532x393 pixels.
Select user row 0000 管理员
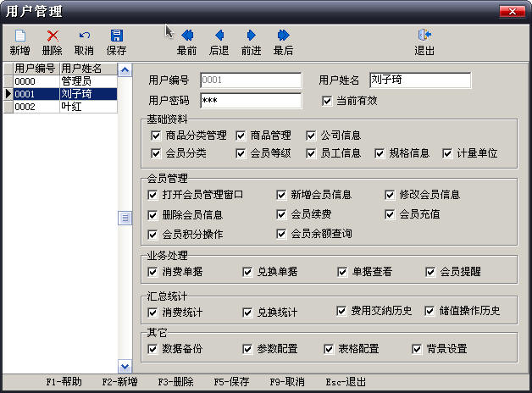[60, 81]
